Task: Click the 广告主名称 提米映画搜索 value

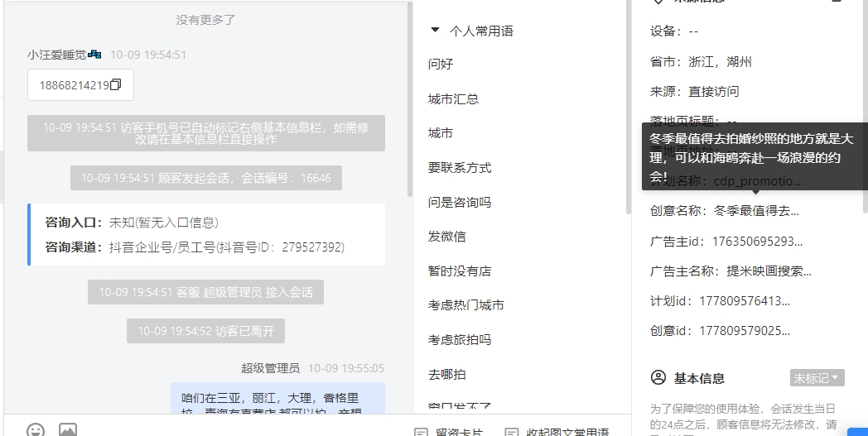Action: click(769, 271)
